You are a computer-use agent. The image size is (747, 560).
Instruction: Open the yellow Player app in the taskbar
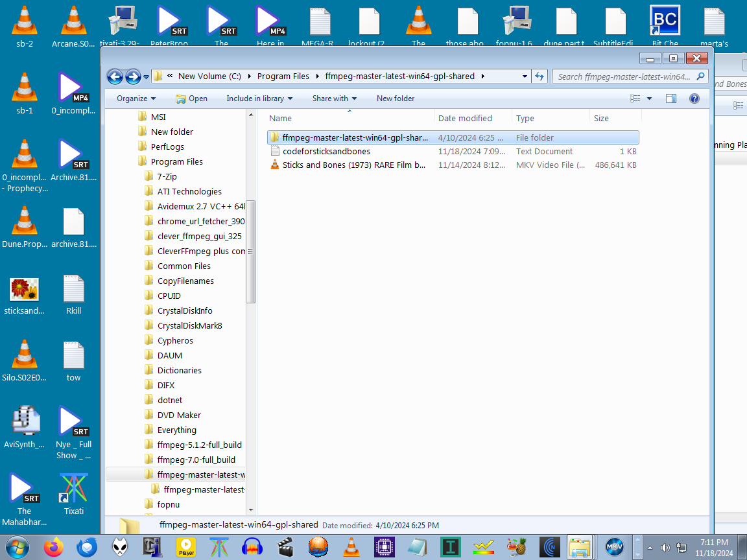tap(186, 547)
